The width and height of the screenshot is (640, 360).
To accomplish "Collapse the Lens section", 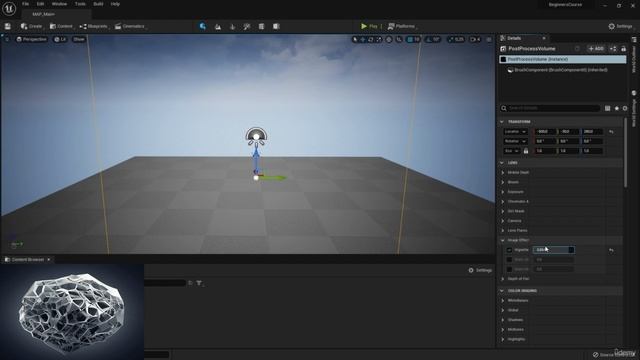I will pos(502,162).
